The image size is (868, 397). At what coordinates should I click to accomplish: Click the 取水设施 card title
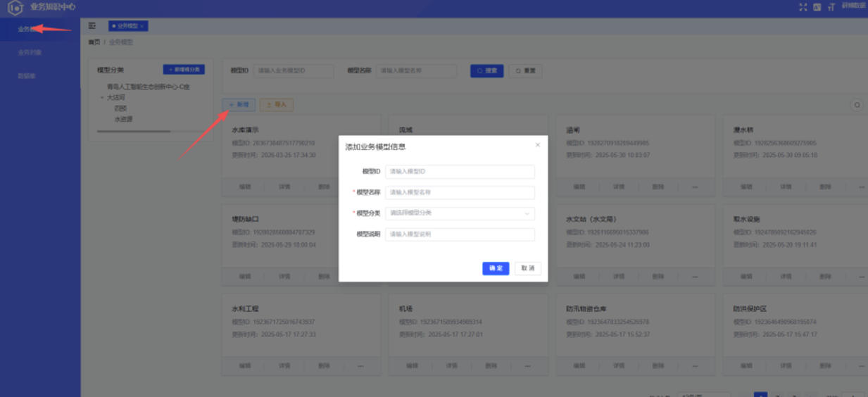point(746,220)
